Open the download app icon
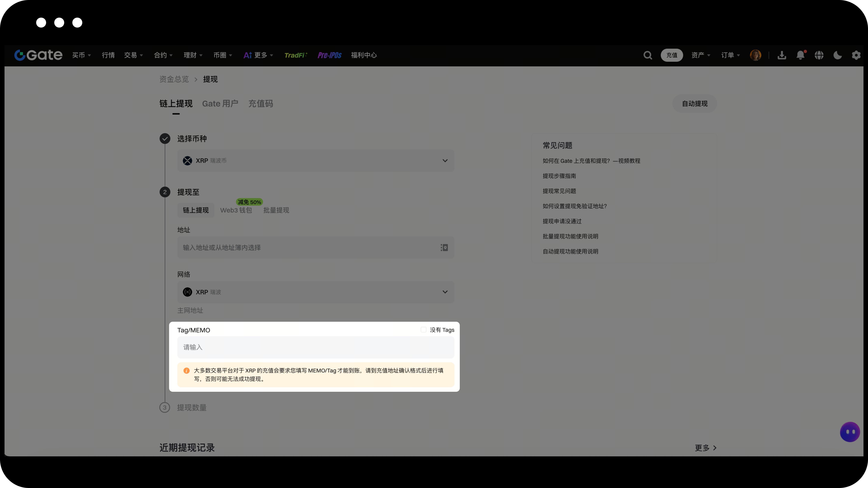Screen dimensions: 868x488 coord(782,55)
